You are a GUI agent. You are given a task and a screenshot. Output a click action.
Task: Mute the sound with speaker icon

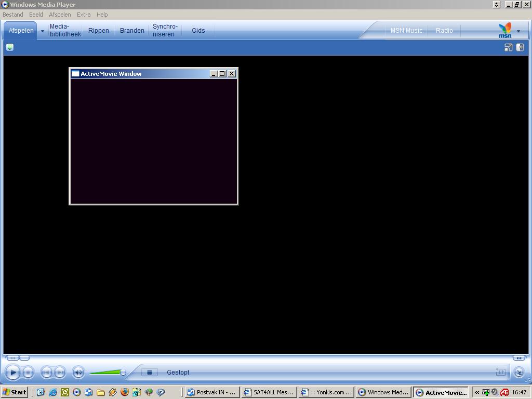(x=78, y=373)
